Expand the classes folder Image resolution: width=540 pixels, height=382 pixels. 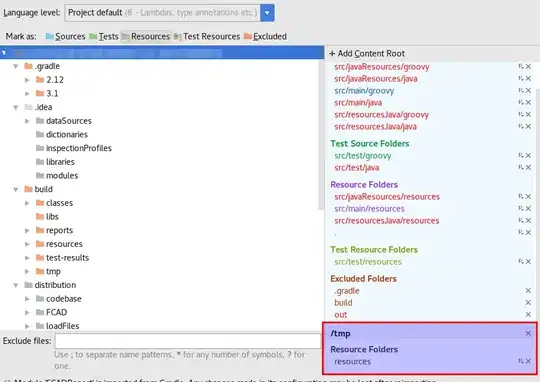(x=27, y=203)
